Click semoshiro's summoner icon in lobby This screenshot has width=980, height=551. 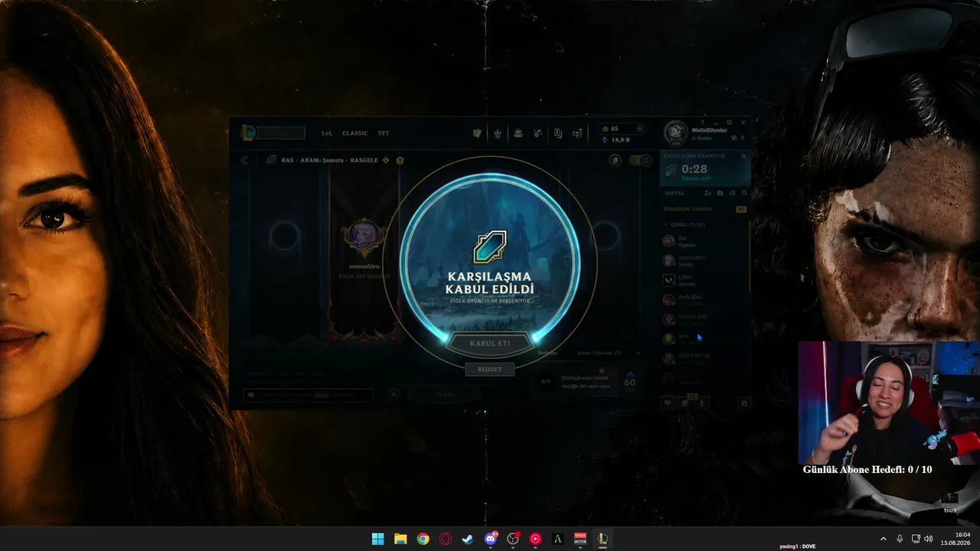pyautogui.click(x=364, y=237)
